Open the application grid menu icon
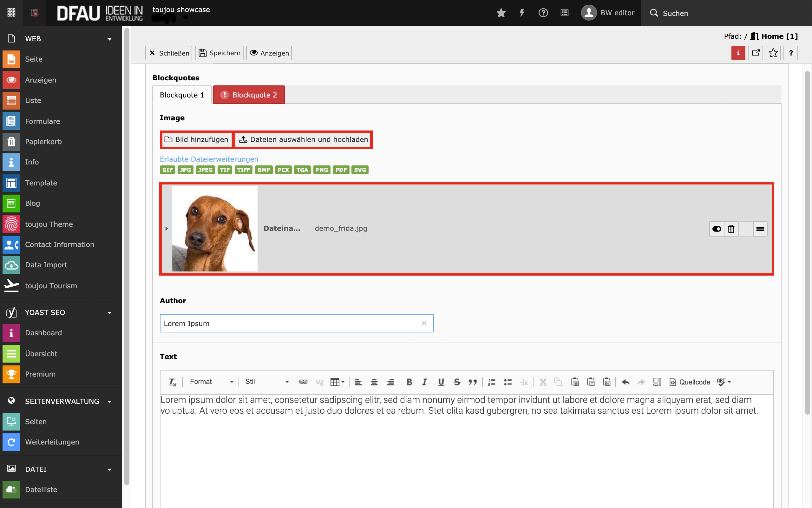812x508 pixels. tap(11, 13)
